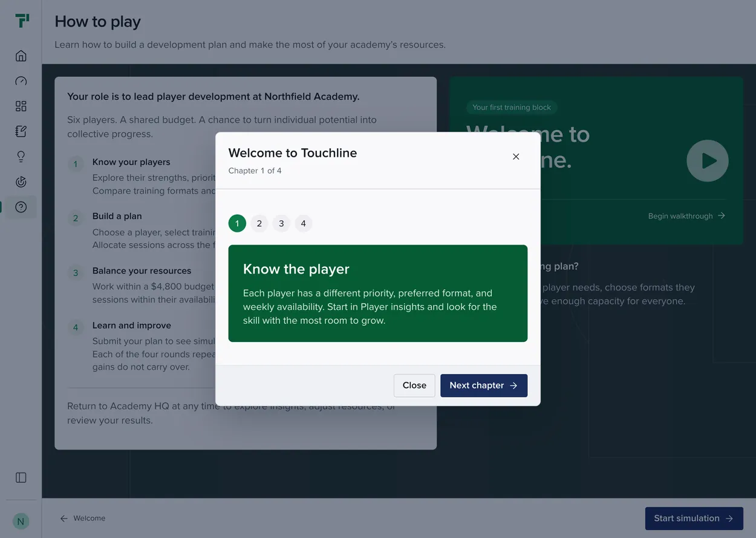Go back to Welcome page
This screenshot has width=756, height=538.
pyautogui.click(x=82, y=519)
